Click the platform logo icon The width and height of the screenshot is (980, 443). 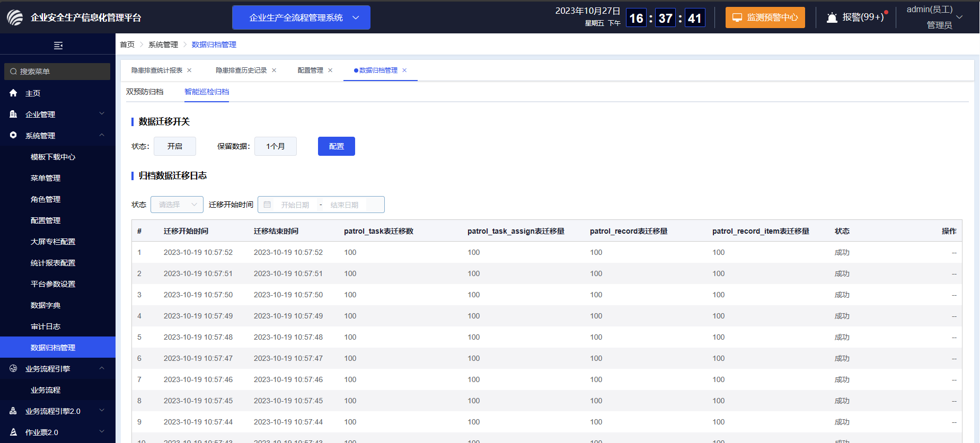(x=15, y=17)
